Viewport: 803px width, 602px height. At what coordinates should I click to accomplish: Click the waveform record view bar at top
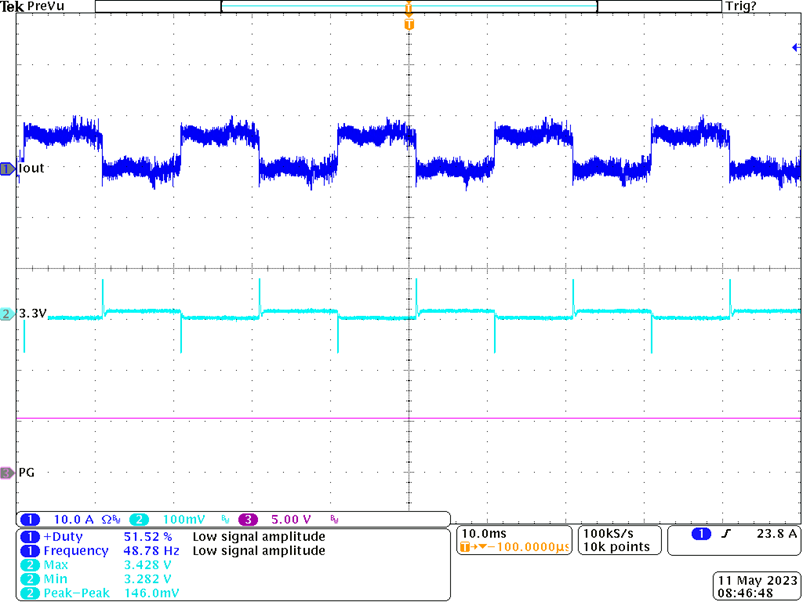tap(408, 6)
